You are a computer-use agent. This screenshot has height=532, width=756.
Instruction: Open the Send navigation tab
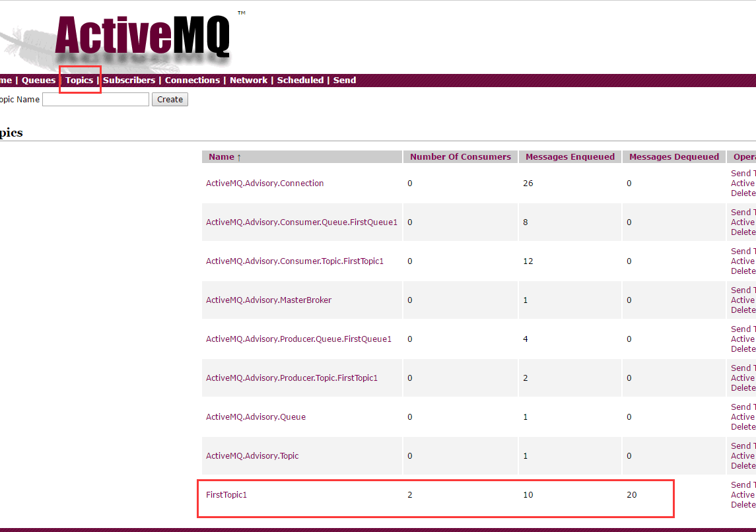point(345,81)
